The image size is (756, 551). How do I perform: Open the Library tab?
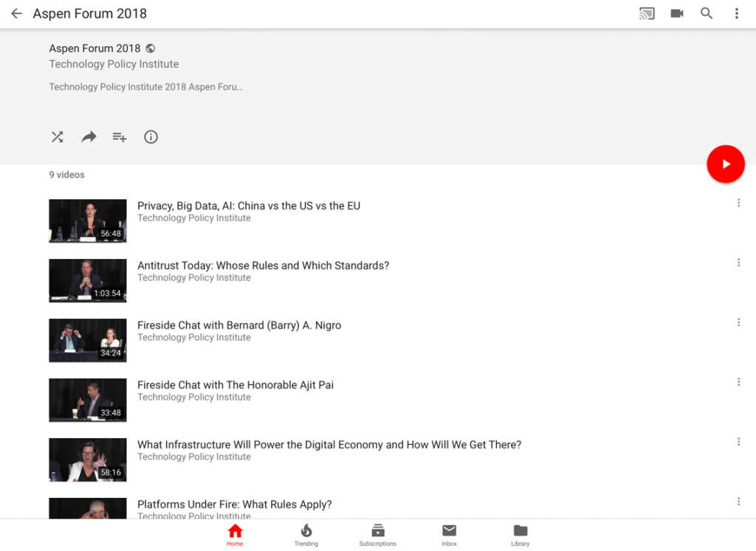520,535
